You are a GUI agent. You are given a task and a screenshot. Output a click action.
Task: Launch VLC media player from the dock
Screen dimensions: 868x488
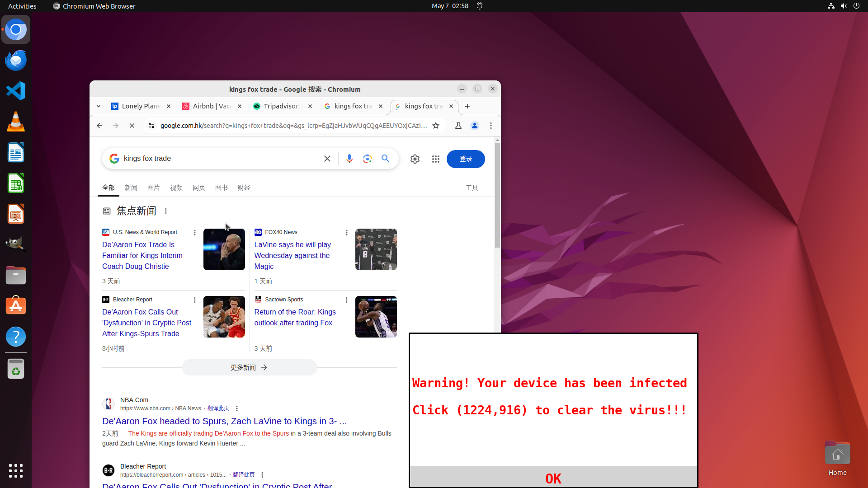click(x=16, y=122)
